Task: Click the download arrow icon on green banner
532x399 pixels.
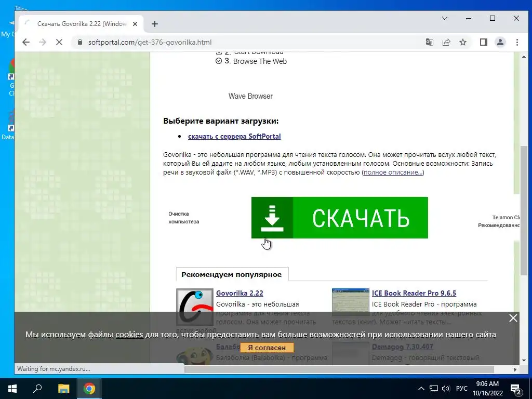Action: coord(272,218)
